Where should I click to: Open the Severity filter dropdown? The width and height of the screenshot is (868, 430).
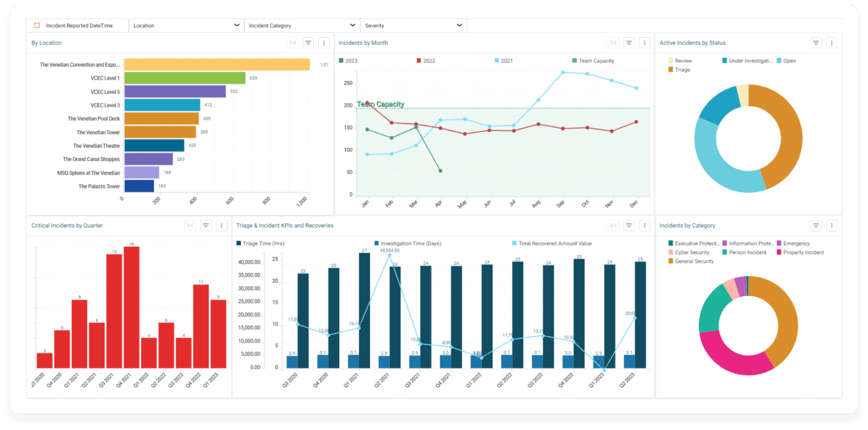[413, 25]
